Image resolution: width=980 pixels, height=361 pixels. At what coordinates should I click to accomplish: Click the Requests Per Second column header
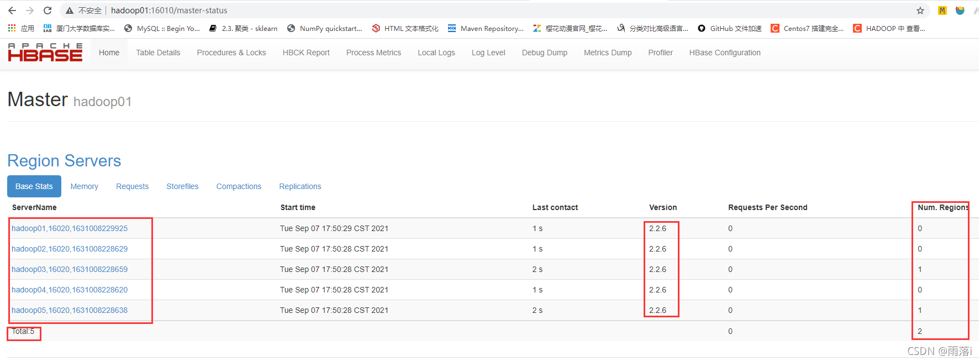coord(768,207)
